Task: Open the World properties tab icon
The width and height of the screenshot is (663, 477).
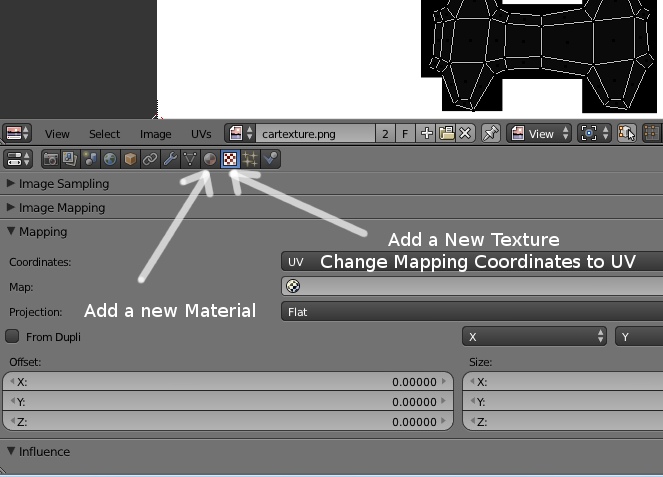Action: tap(110, 159)
